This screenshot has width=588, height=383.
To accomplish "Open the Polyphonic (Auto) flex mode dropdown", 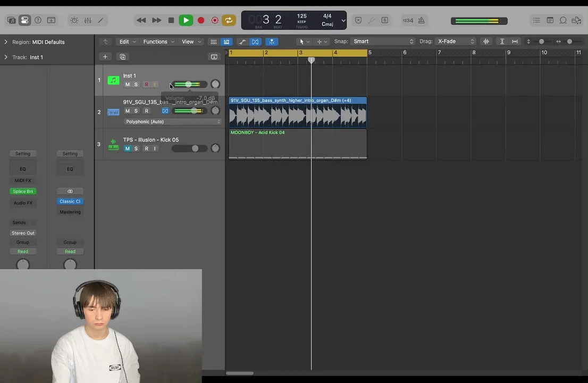I will tap(172, 121).
